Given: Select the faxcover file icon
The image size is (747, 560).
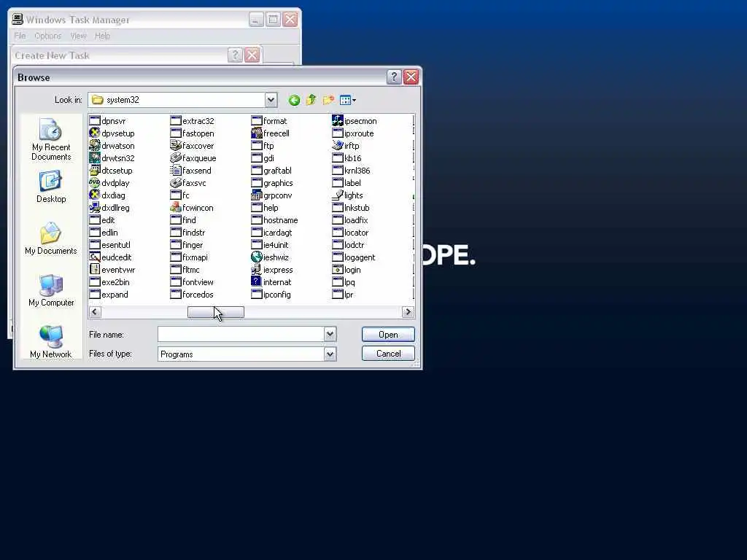Looking at the screenshot, I should 176,146.
